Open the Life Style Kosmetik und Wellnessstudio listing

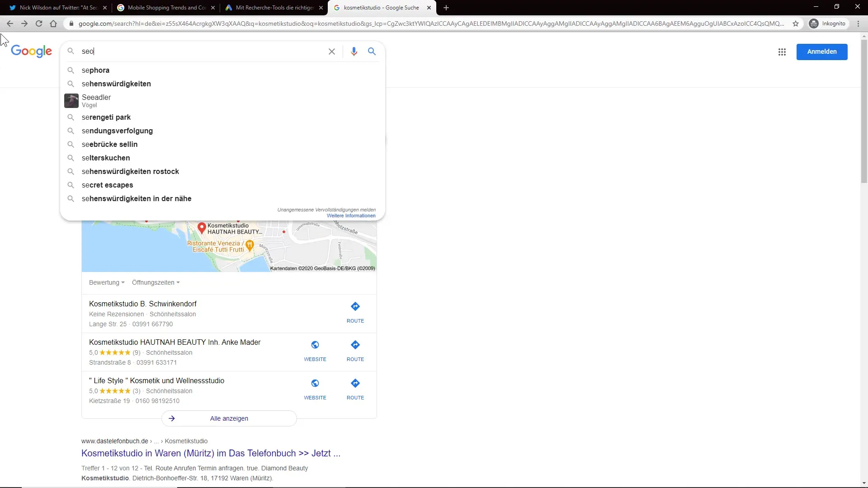(x=156, y=381)
